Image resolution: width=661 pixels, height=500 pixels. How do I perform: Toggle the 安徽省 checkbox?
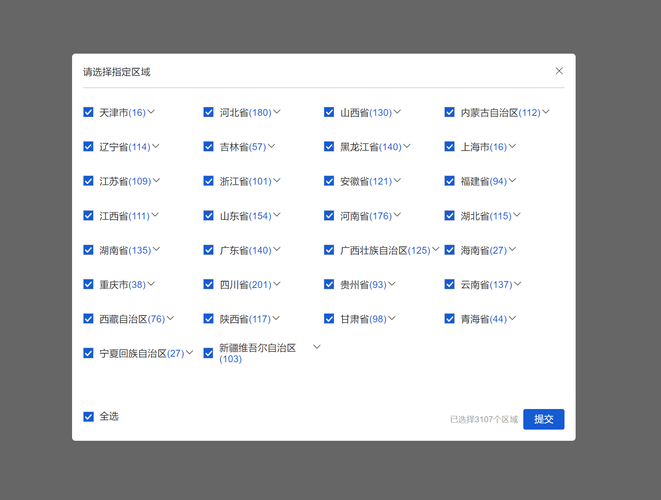pyautogui.click(x=329, y=181)
